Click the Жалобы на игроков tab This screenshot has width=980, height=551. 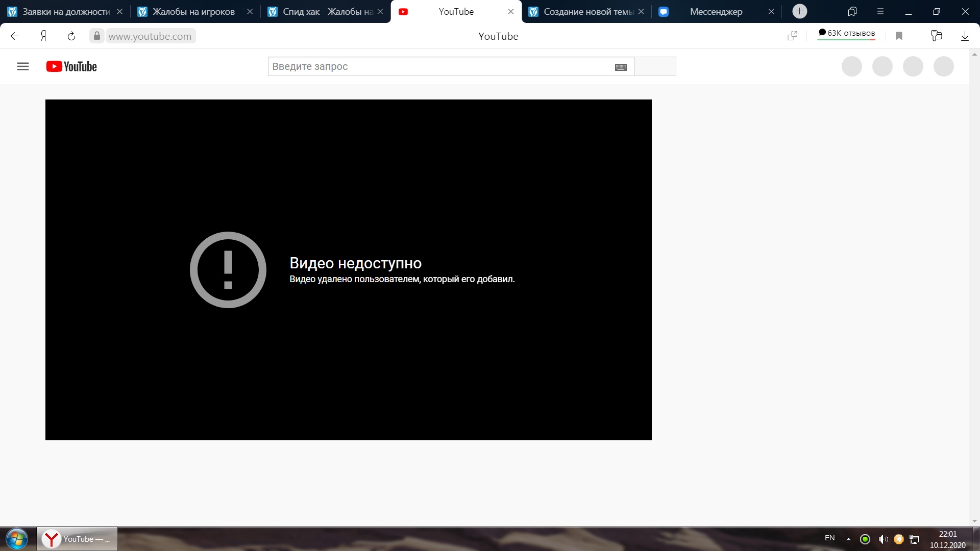[x=194, y=11]
